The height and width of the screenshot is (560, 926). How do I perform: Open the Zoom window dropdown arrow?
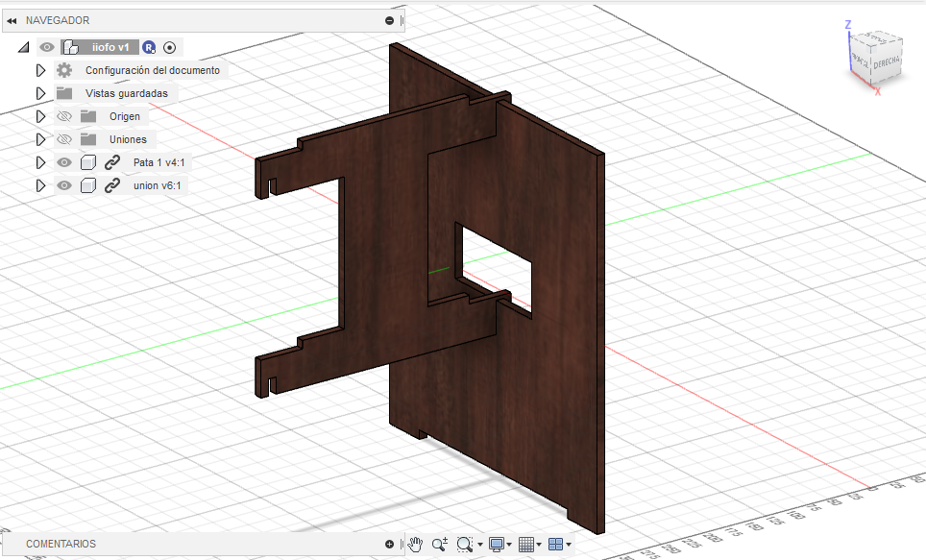[x=480, y=545]
